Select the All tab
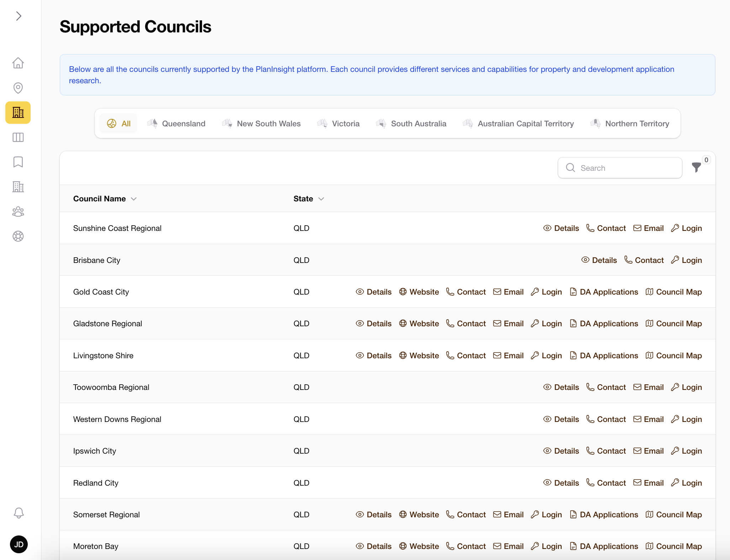Viewport: 730px width, 560px height. (x=118, y=123)
